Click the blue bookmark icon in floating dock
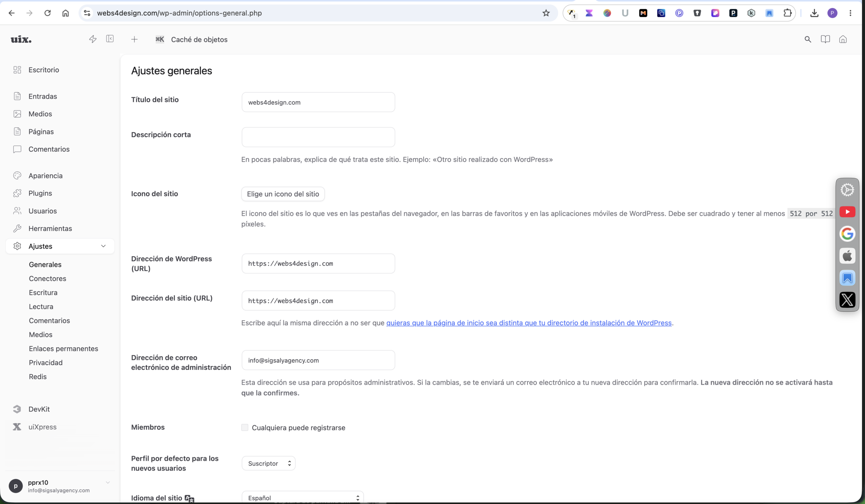 [x=847, y=278]
